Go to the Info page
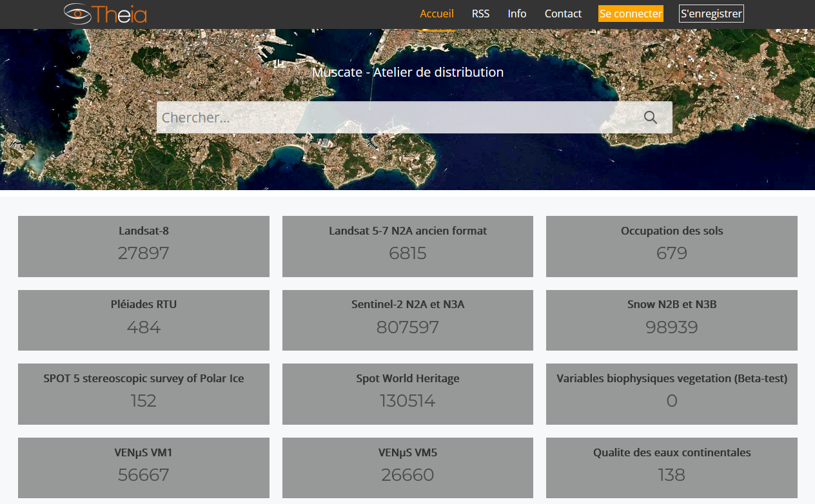 [x=517, y=14]
